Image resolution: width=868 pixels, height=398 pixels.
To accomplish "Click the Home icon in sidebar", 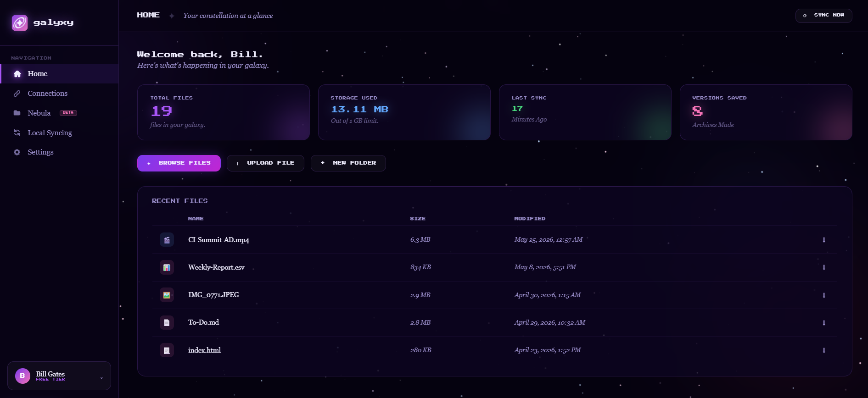I will click(17, 74).
